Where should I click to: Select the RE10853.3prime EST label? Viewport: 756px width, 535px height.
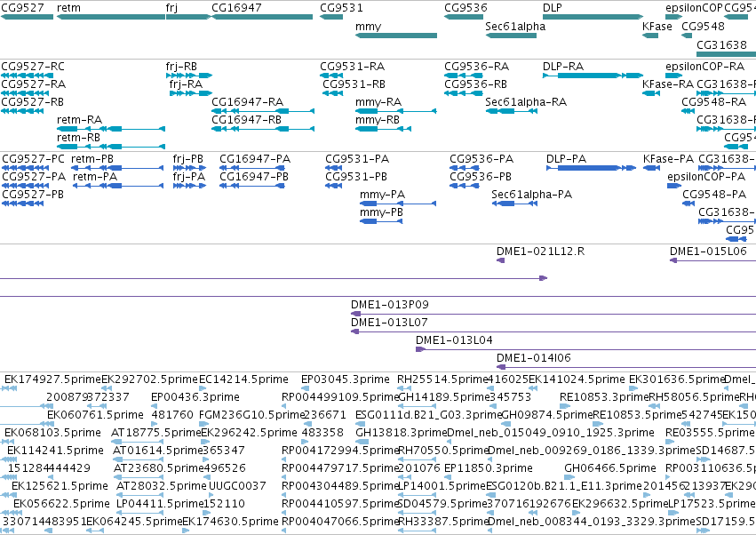604,397
